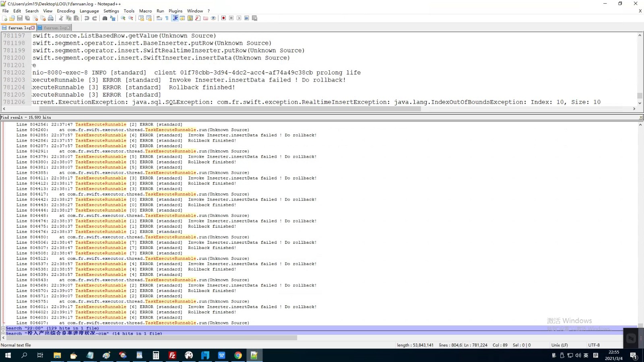Image resolution: width=644 pixels, height=362 pixels.
Task: Open Find with the binoculars icon
Action: [x=105, y=18]
